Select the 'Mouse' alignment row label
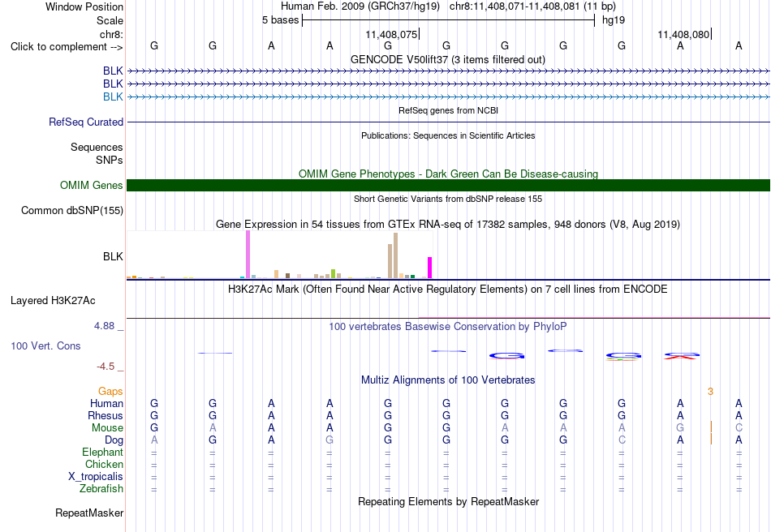771x532 pixels. coord(107,428)
